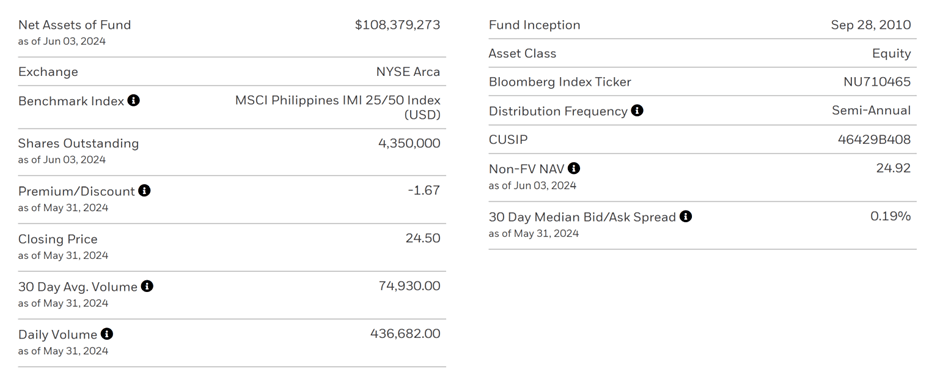
Task: Click the Fund Inception date Sep 28, 2010
Action: pos(870,25)
